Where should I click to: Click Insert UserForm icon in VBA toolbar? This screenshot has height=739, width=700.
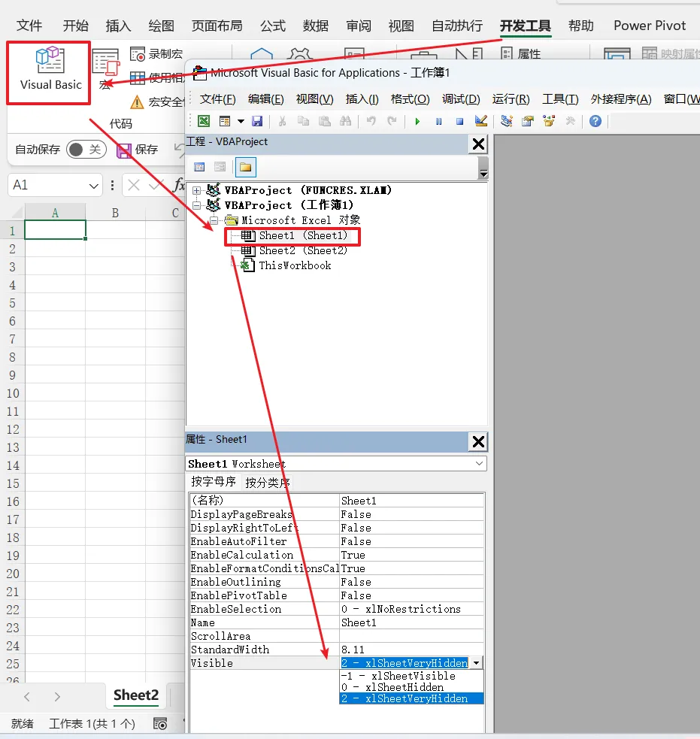(x=225, y=121)
